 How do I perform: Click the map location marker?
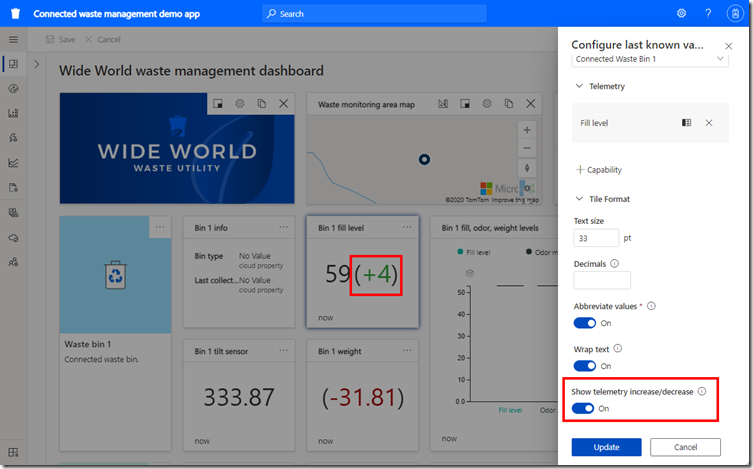[424, 159]
